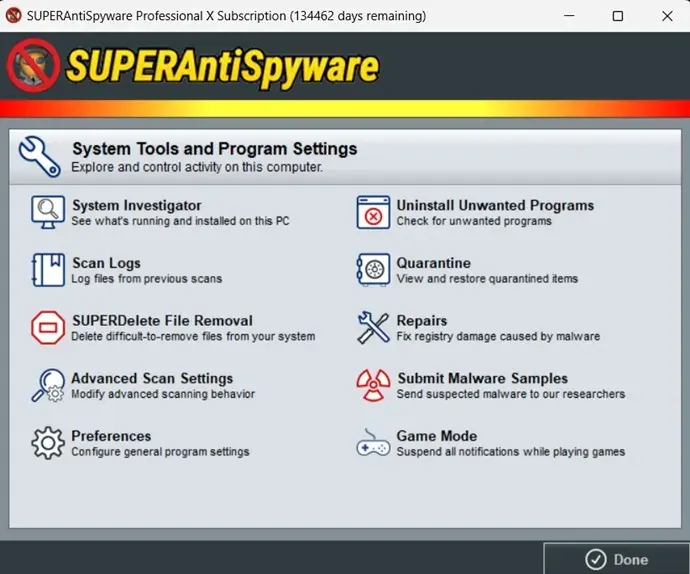
Task: Click "View and restore quarantined items" text
Action: (x=487, y=279)
